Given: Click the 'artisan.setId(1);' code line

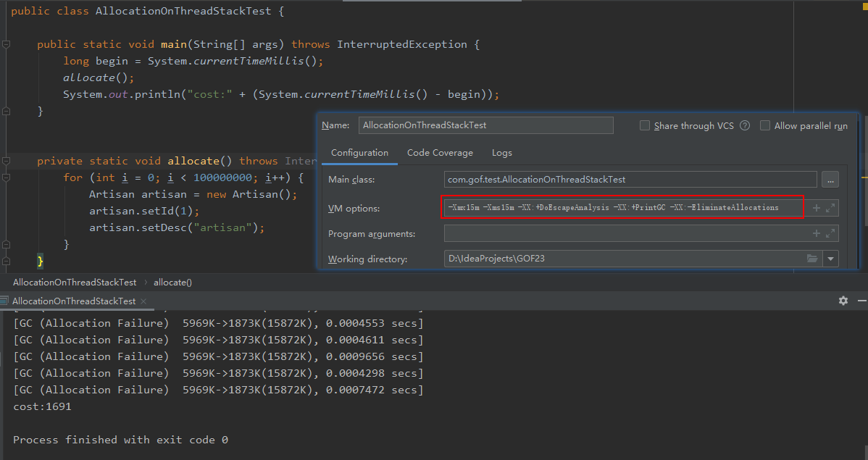Looking at the screenshot, I should click(x=144, y=211).
